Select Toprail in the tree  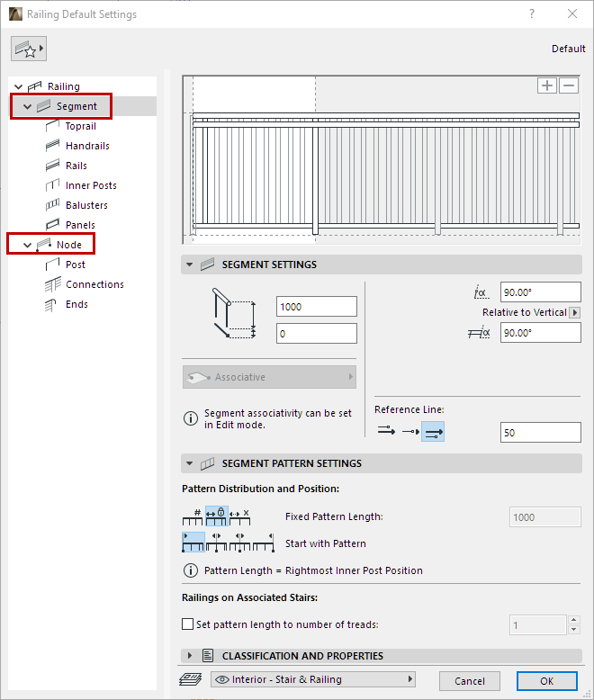81,126
